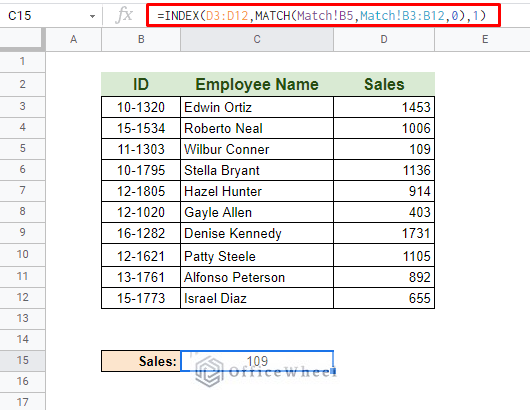Click the Edwin Ortiz cell
Screen dimensions: 530x410
pyautogui.click(x=257, y=107)
